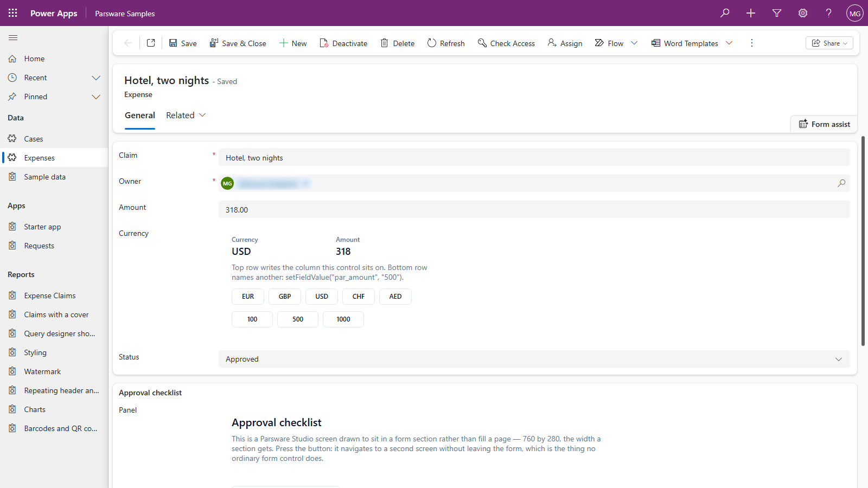Image resolution: width=868 pixels, height=488 pixels.
Task: Expand the Flow dropdown chevron
Action: [634, 43]
